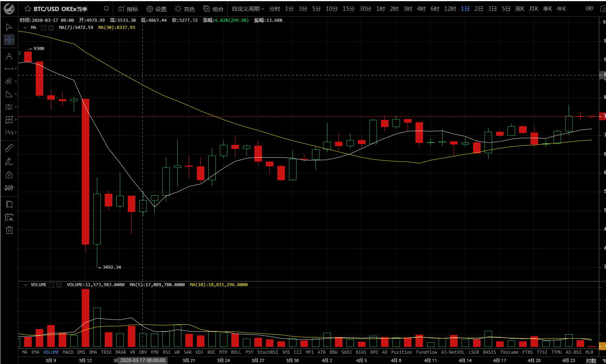Expand the levels line tool submenu arrow
This screenshot has width=606, height=364.
point(16,107)
